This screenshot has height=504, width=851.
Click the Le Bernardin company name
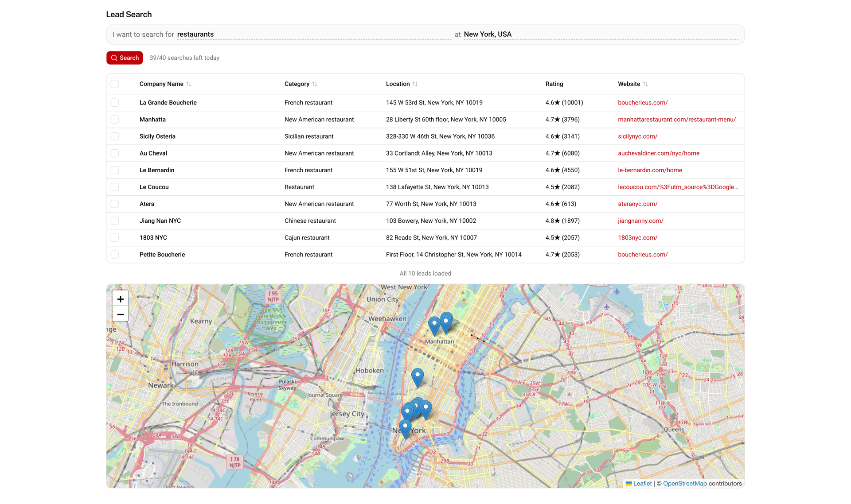157,170
